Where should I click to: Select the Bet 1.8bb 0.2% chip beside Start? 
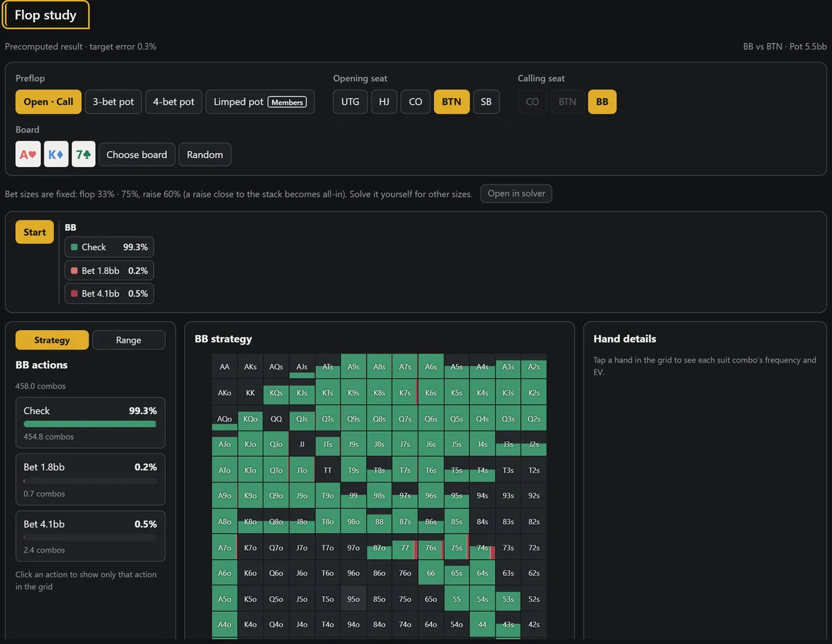point(110,270)
